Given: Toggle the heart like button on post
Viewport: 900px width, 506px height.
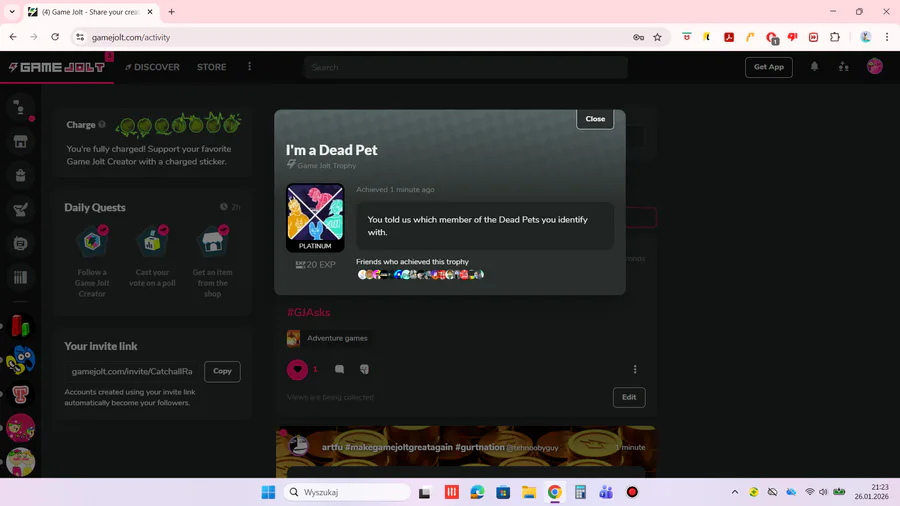Looking at the screenshot, I should [x=297, y=369].
